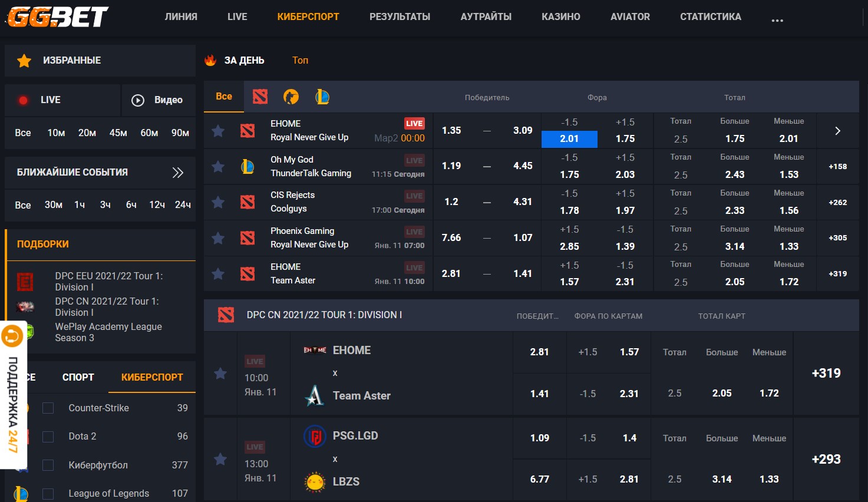This screenshot has height=502, width=868.
Task: Open the Аутрайты menu
Action: (x=486, y=17)
